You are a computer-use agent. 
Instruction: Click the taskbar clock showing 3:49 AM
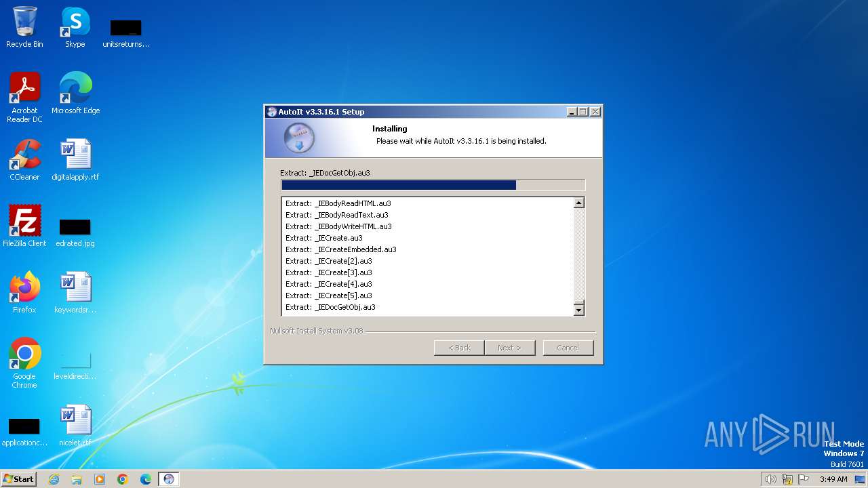coord(833,479)
